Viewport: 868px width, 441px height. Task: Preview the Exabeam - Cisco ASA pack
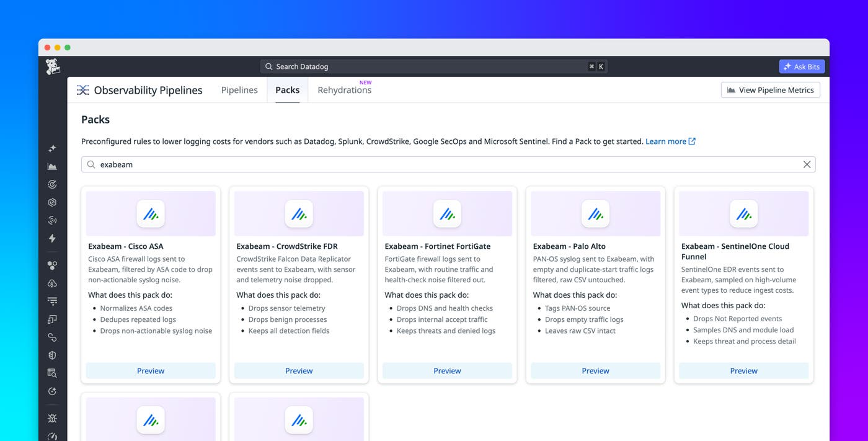pyautogui.click(x=151, y=371)
